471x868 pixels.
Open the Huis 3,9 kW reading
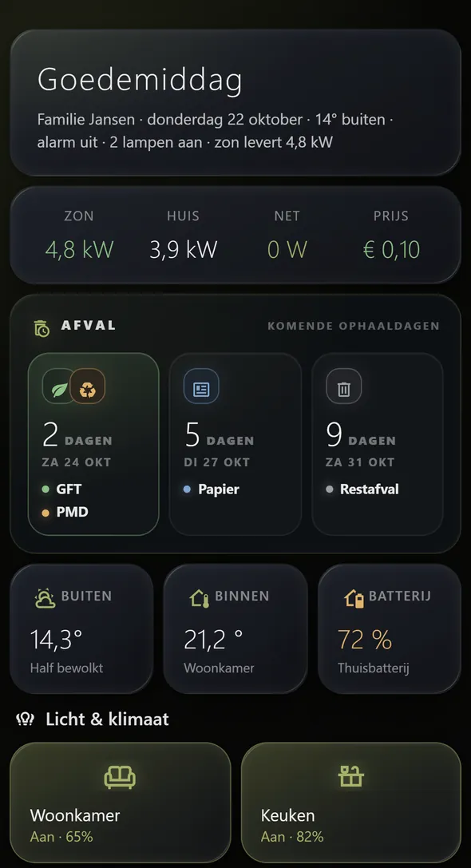point(183,249)
